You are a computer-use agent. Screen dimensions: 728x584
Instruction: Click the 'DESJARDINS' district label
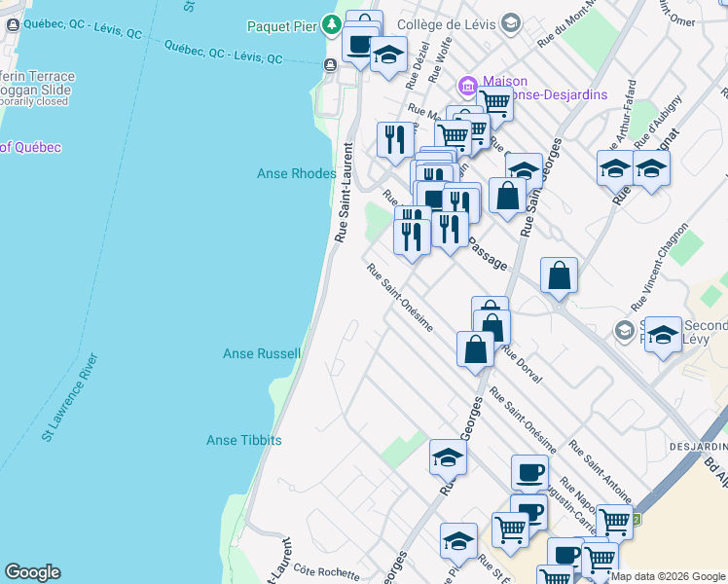click(699, 447)
